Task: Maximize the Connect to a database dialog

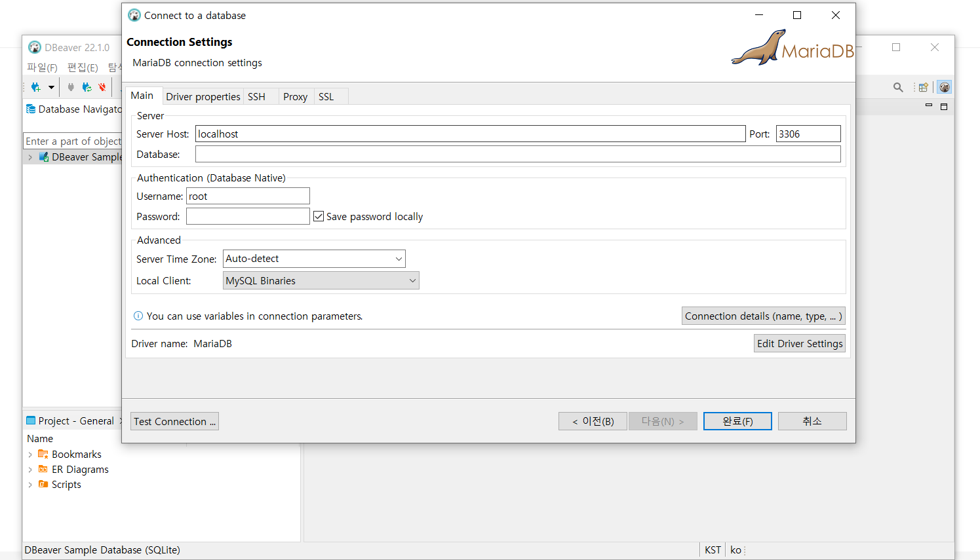Action: (x=797, y=15)
